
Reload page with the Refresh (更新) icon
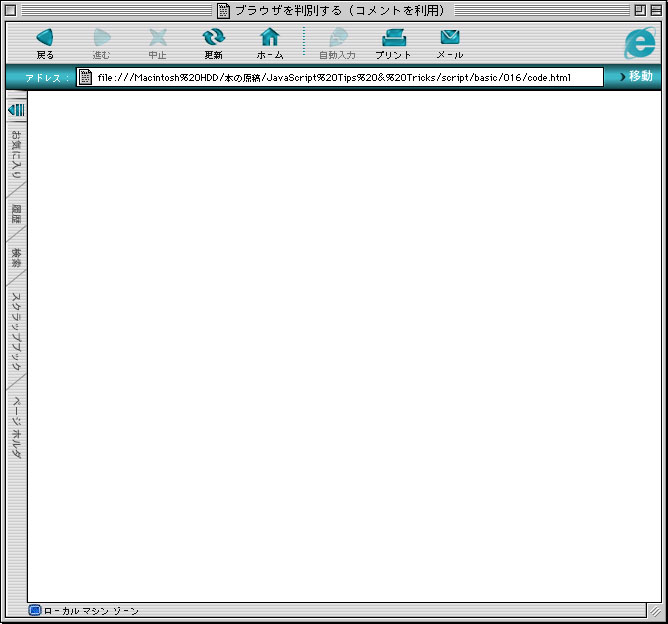tap(214, 38)
